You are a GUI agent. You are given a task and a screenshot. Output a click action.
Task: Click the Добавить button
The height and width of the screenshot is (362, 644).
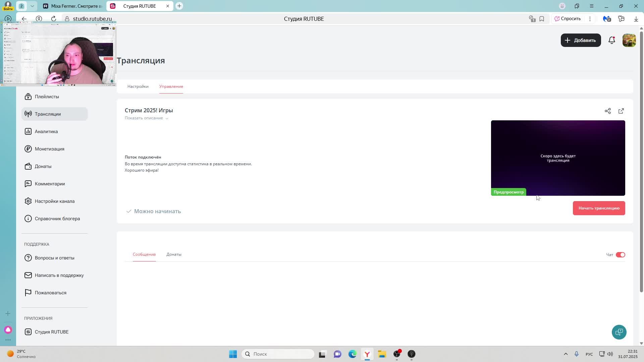[x=581, y=40]
